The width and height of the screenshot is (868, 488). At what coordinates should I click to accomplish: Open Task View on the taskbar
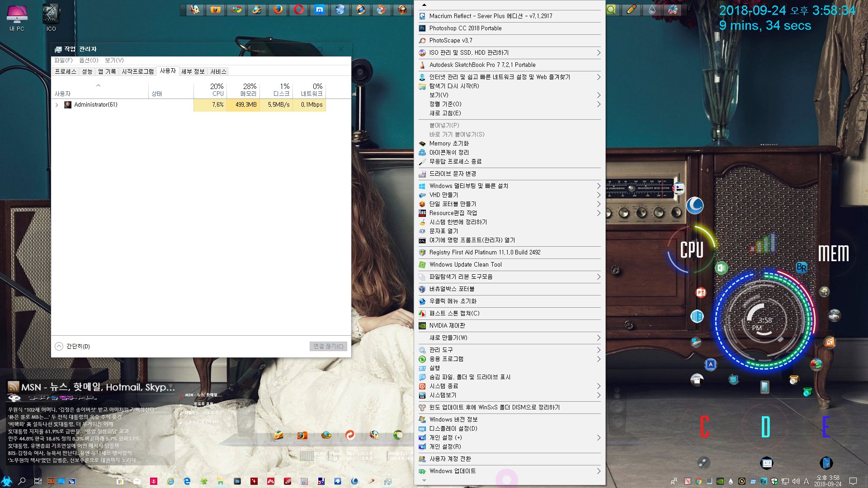point(38,481)
